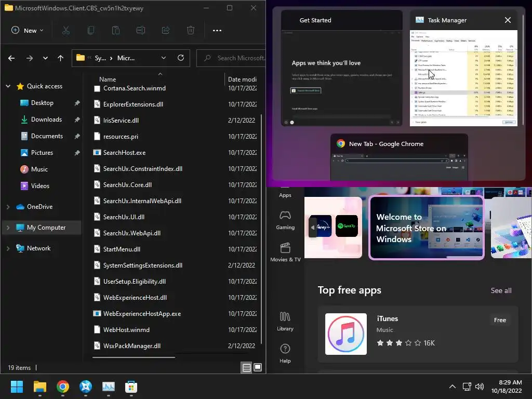Click the Free button for iTunes

pos(500,320)
